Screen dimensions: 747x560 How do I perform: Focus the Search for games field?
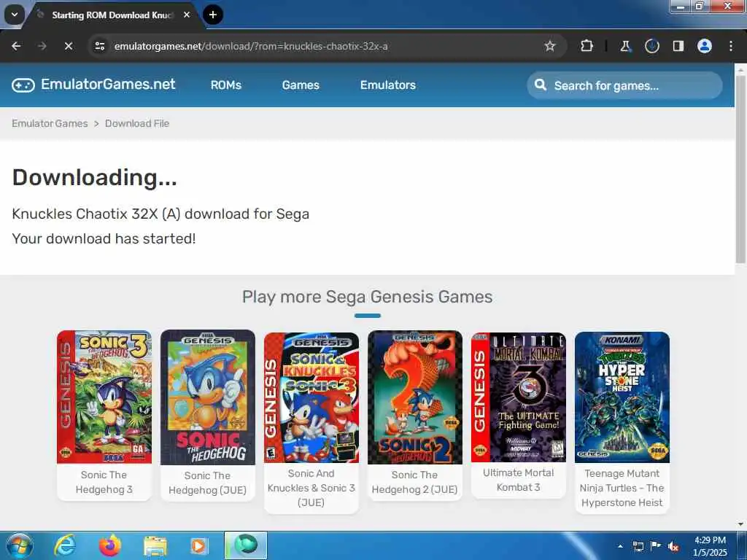coord(624,86)
